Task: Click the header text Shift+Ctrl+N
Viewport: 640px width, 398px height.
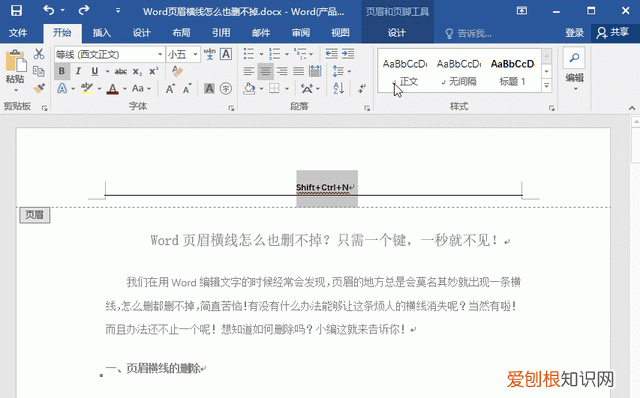Action: pos(322,187)
